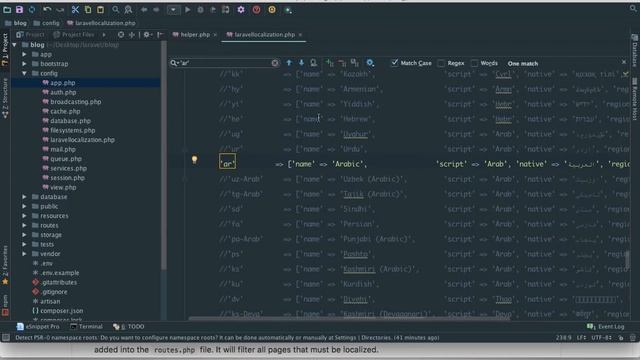Click the config breadcrumb
The width and height of the screenshot is (640, 360).
point(47,23)
